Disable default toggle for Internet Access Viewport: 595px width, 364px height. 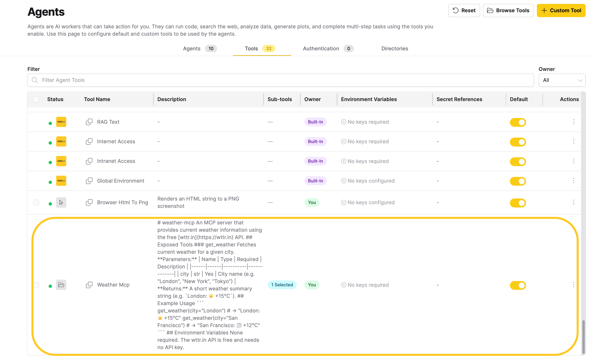518,142
